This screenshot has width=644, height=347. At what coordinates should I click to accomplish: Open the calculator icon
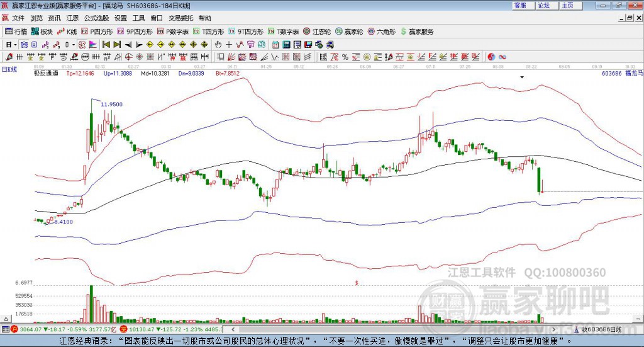click(286, 45)
